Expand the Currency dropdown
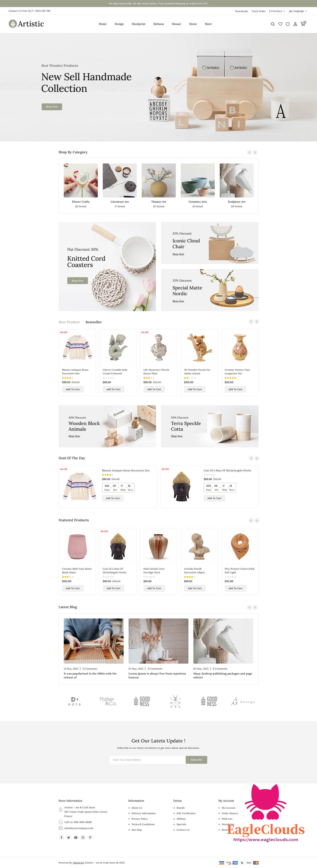Viewport: 317px width, 868px height. click(277, 11)
